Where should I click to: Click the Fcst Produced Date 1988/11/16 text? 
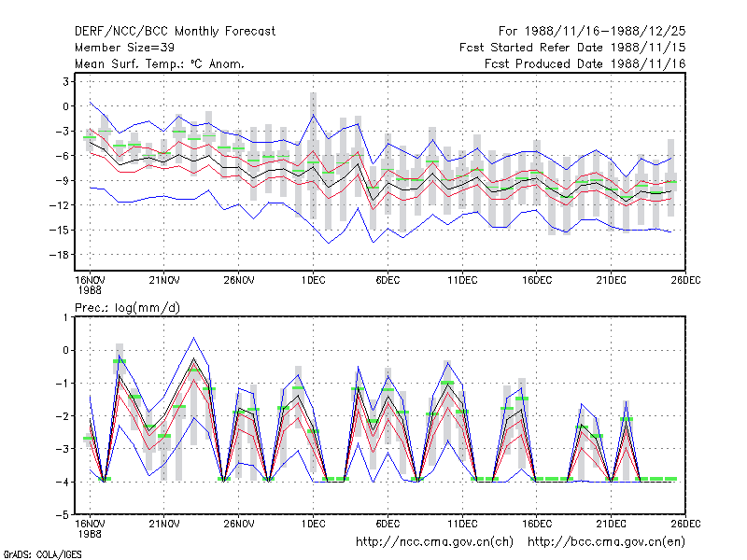585,63
